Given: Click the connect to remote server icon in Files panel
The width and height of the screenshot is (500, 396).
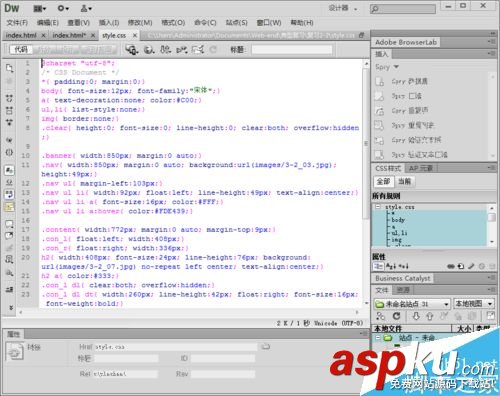Looking at the screenshot, I should [x=380, y=316].
